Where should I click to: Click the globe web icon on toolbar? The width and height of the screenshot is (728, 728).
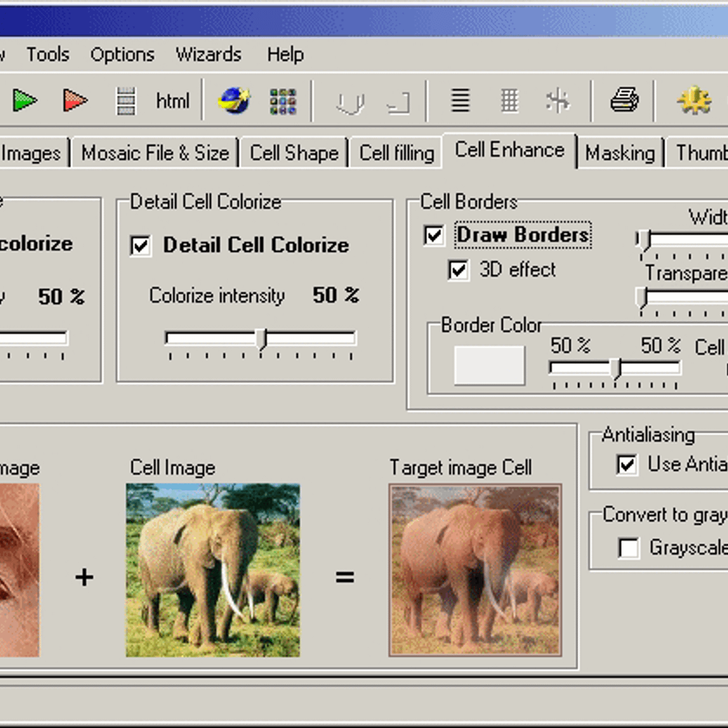pos(234,101)
